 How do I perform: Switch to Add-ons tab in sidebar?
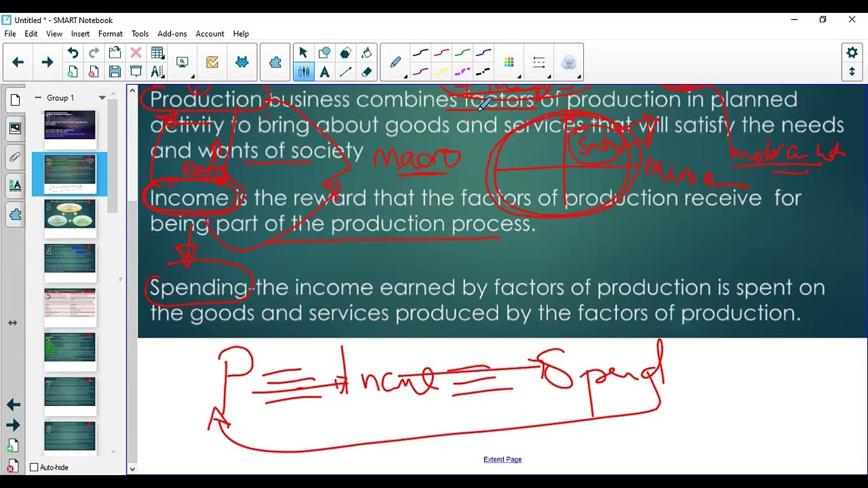pos(15,215)
